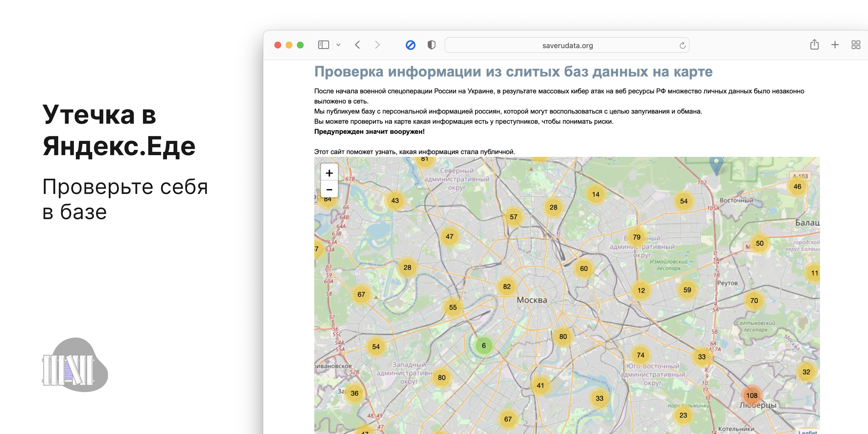Click the cluster marked 12
This screenshot has width=868, height=434.
coord(641,290)
